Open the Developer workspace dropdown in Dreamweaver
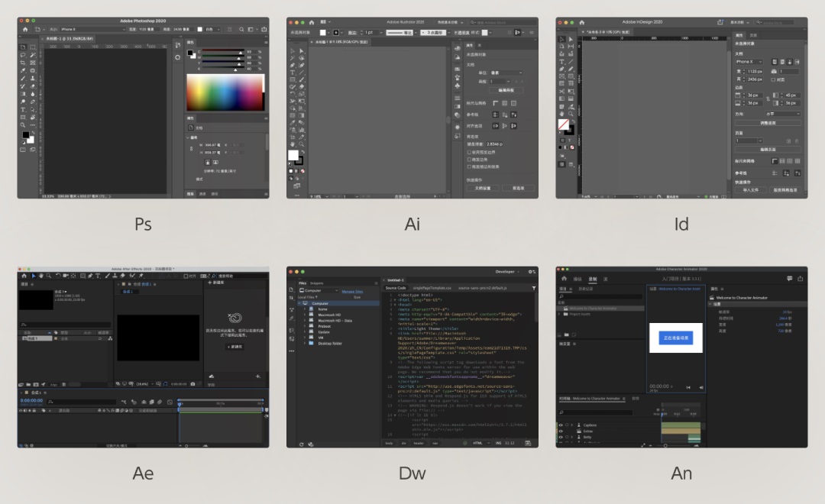825x504 pixels. click(508, 271)
